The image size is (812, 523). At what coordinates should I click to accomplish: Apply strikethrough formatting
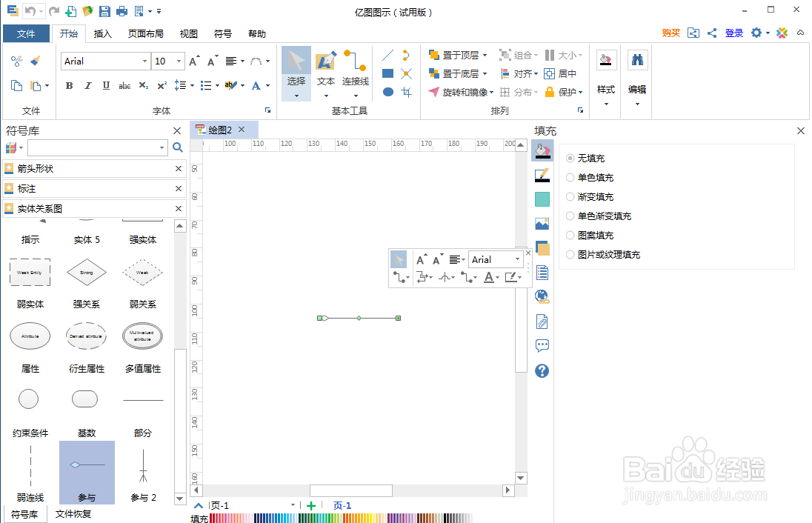(124, 85)
